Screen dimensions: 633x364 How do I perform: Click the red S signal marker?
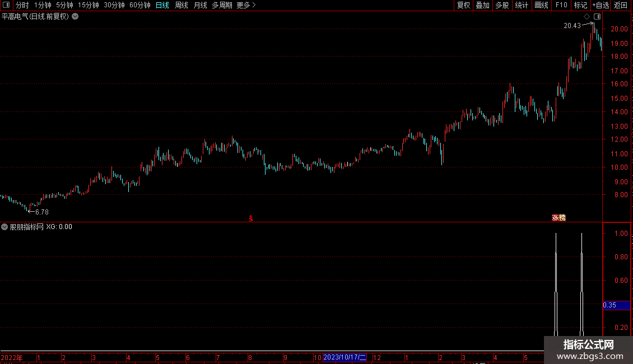pos(251,218)
